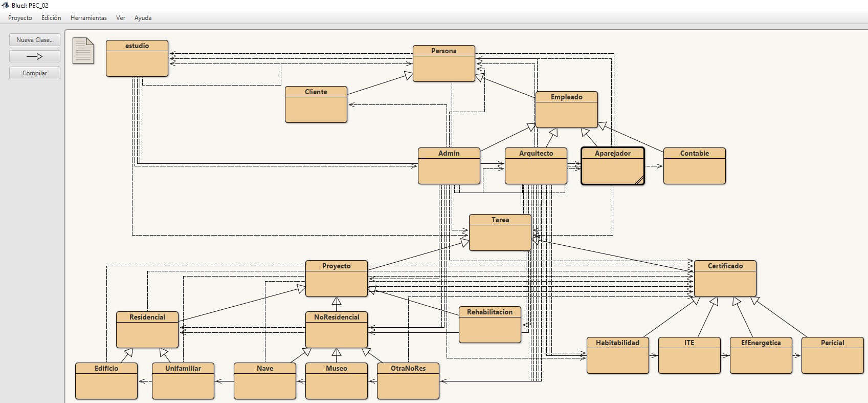Image resolution: width=868 pixels, height=403 pixels.
Task: Select the Arquitecto class box
Action: click(x=536, y=166)
